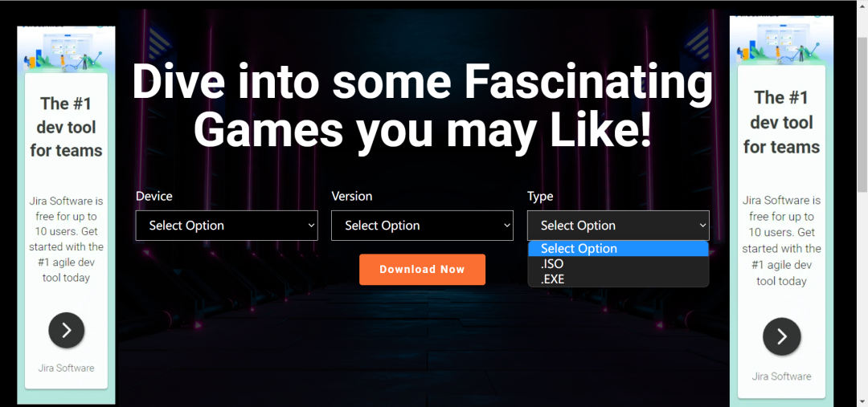The image size is (868, 407).
Task: Click the illustration atop the right ad
Action: pos(780,42)
